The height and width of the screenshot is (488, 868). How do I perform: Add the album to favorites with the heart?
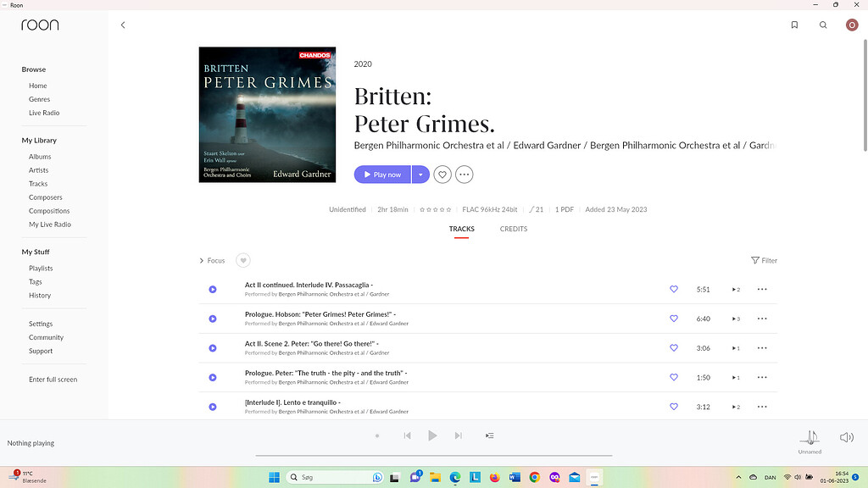click(x=442, y=174)
